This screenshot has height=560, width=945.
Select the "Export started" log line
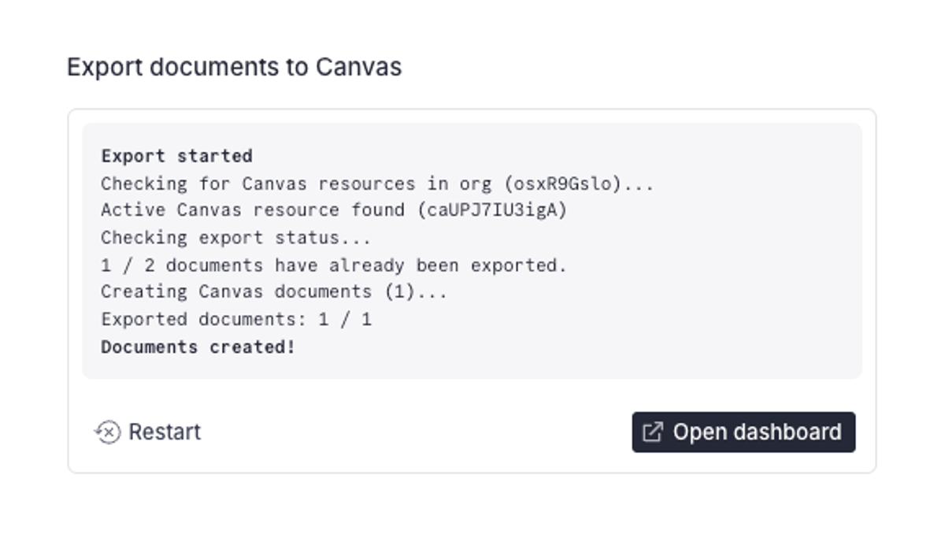point(176,156)
